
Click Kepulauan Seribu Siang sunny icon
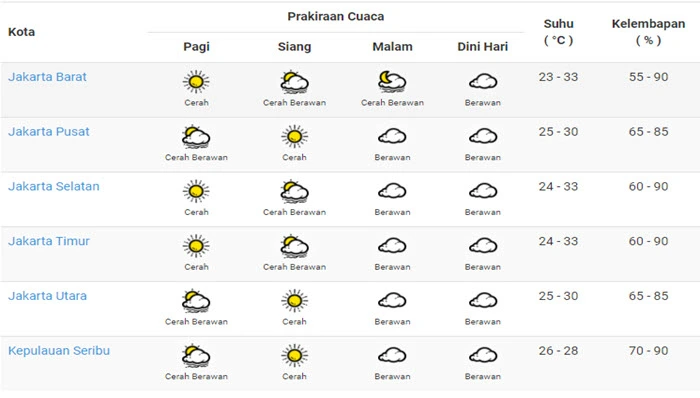point(294,356)
